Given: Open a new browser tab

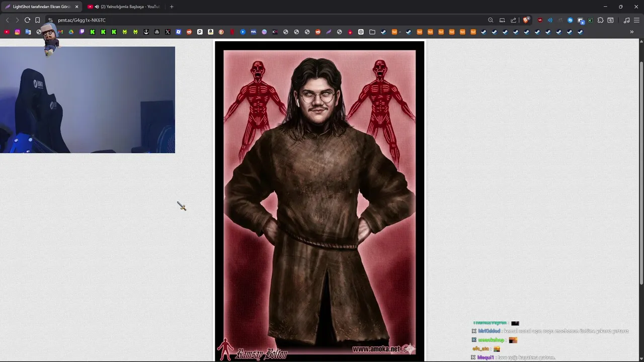Looking at the screenshot, I should tap(172, 7).
